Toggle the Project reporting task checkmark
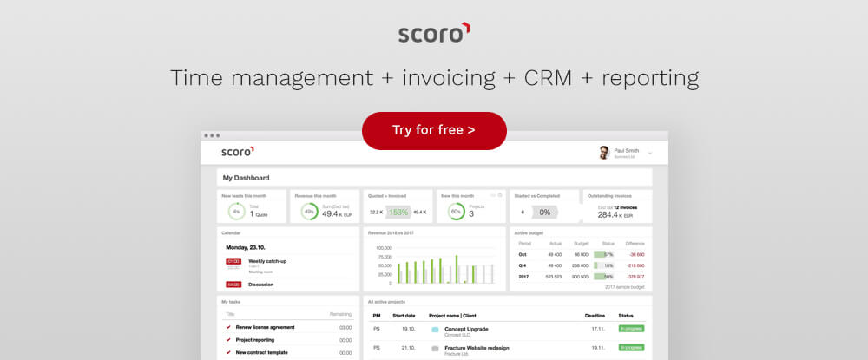This screenshot has height=360, width=868. (x=228, y=340)
